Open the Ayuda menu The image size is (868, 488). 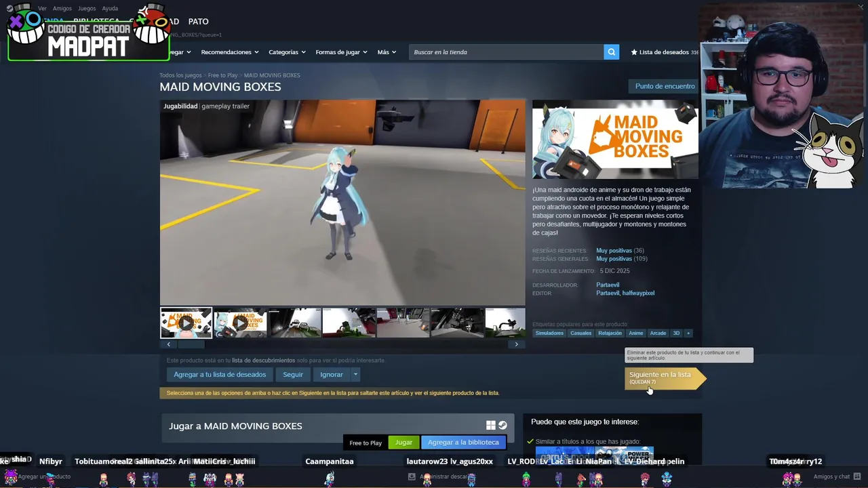(110, 8)
